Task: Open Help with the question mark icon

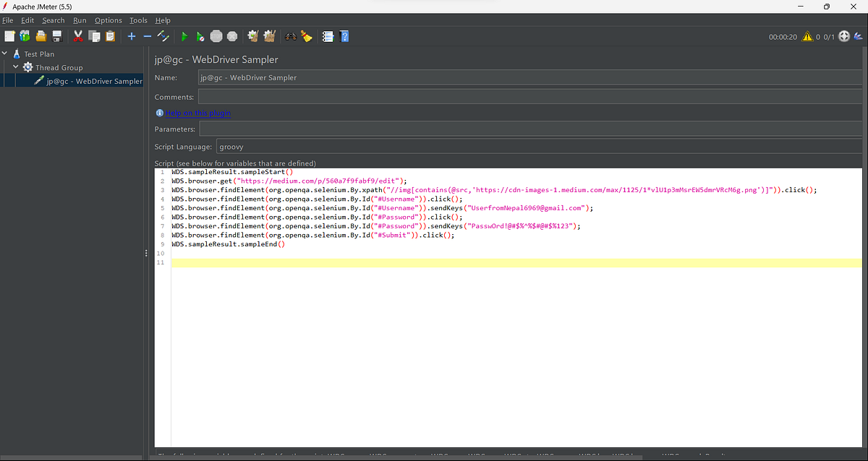Action: click(344, 36)
